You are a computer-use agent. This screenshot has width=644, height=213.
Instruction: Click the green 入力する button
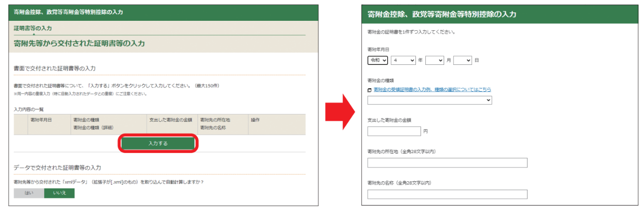click(158, 143)
